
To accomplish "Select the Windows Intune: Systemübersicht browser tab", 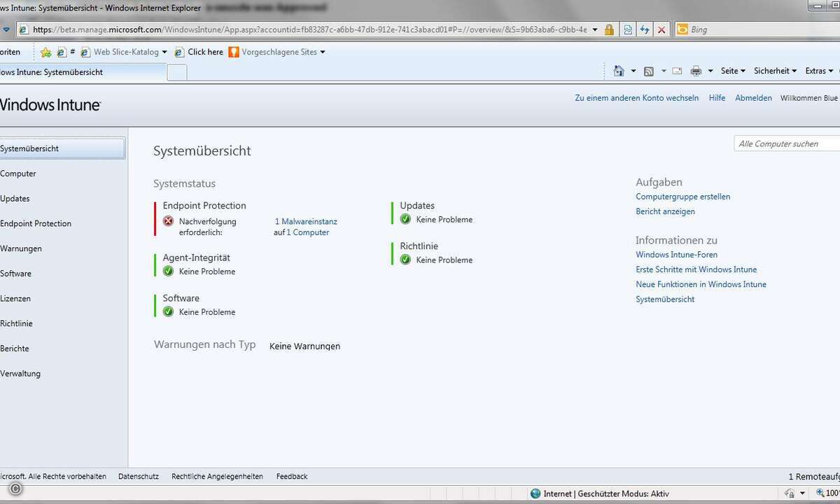I will 83,72.
